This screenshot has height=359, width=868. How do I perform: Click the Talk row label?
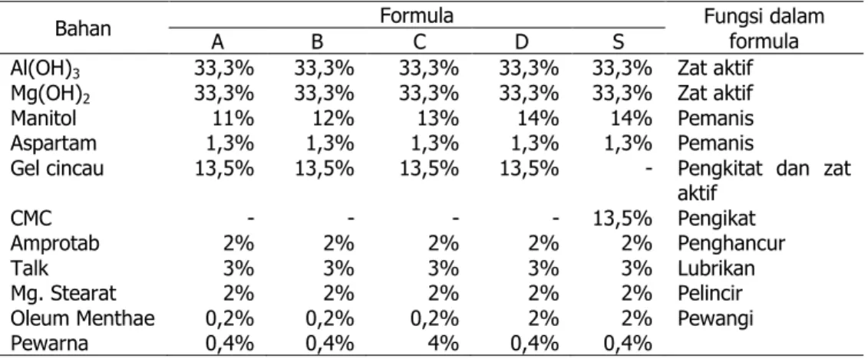click(x=29, y=268)
